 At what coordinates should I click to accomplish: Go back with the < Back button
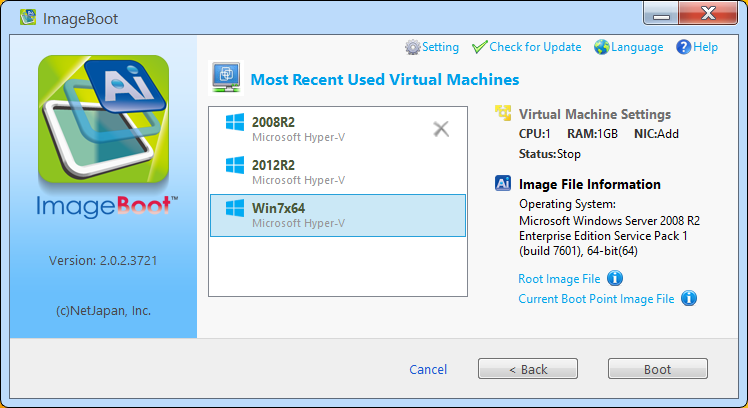[x=528, y=369]
